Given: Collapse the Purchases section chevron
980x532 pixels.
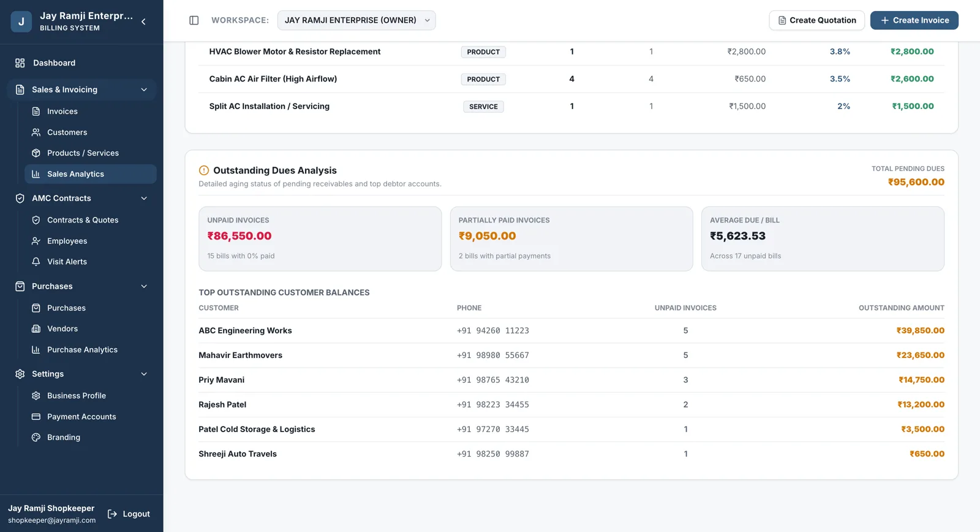Looking at the screenshot, I should click(x=144, y=286).
